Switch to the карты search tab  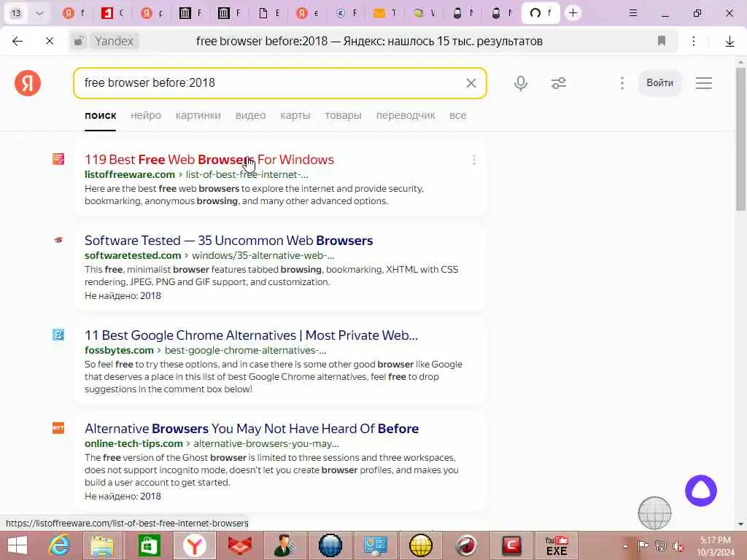(295, 115)
